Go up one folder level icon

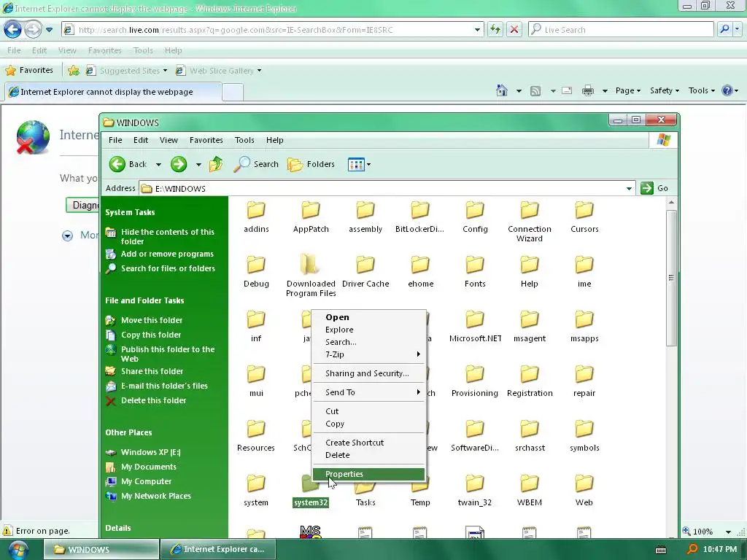point(216,164)
